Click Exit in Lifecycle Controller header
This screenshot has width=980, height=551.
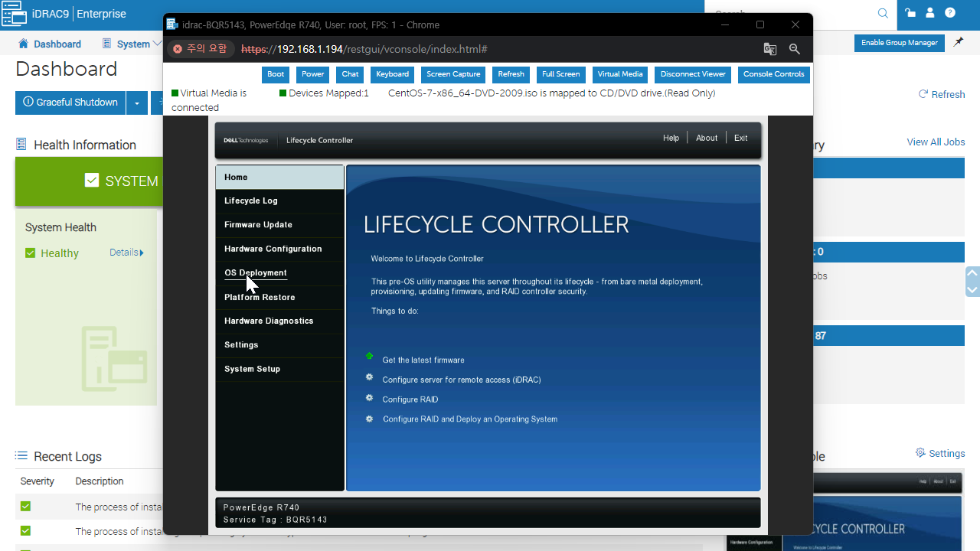tap(740, 138)
